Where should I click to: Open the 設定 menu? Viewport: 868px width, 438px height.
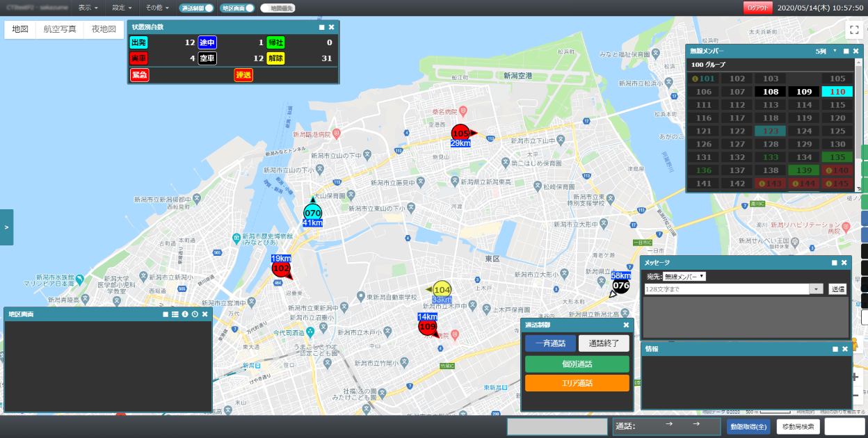122,8
